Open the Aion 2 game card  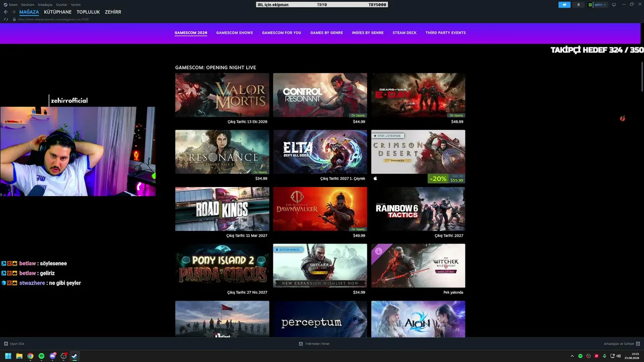click(418, 319)
